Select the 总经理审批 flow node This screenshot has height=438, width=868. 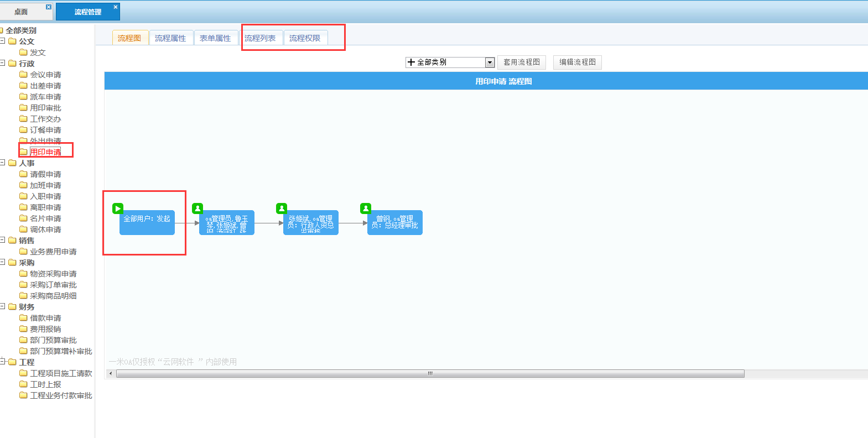395,223
